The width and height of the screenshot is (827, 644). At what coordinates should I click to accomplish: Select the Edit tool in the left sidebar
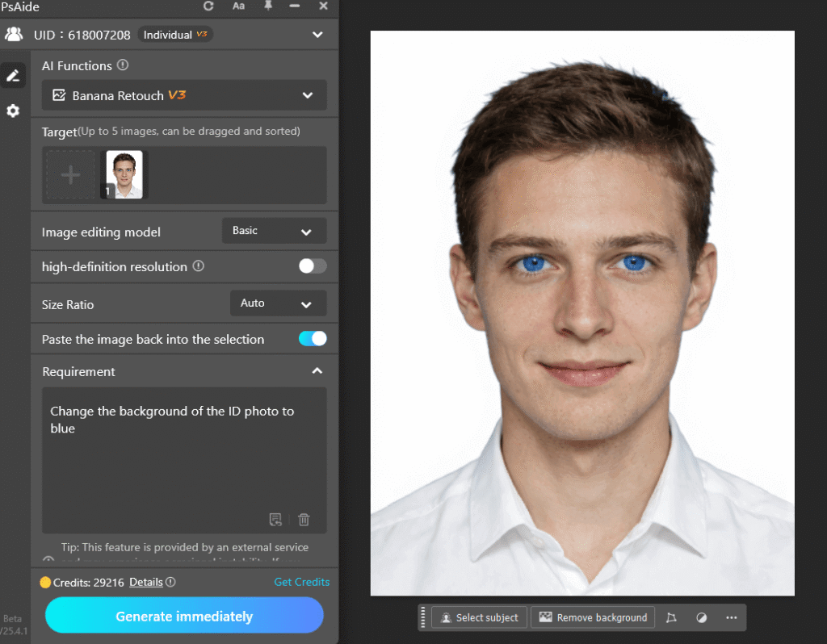[12, 74]
